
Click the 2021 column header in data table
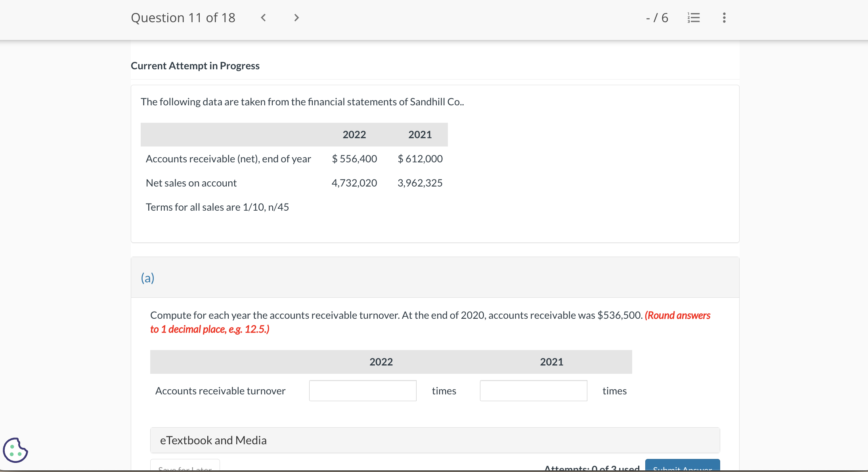[x=420, y=135]
